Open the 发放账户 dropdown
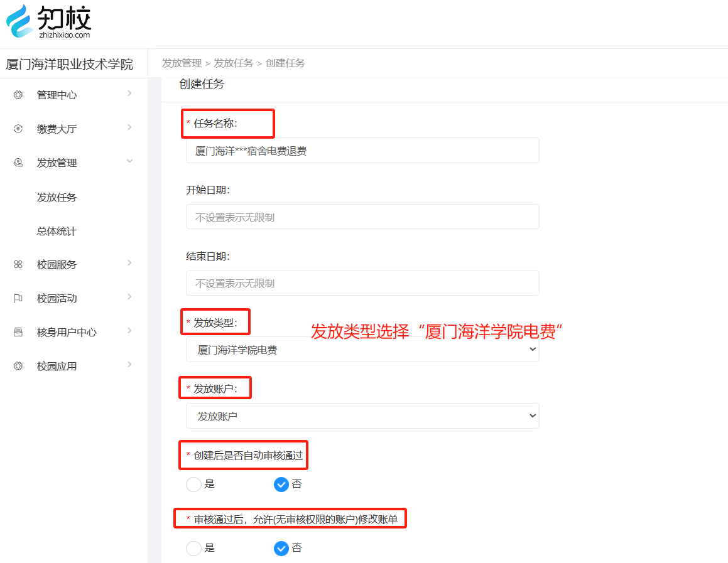 tap(362, 416)
